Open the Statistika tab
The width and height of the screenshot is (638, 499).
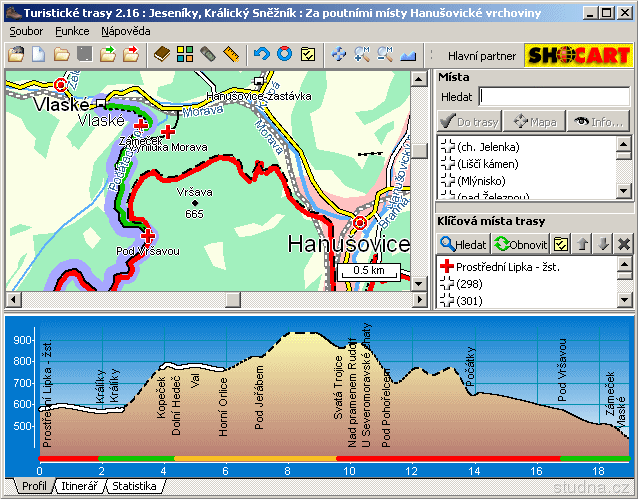[x=134, y=486]
